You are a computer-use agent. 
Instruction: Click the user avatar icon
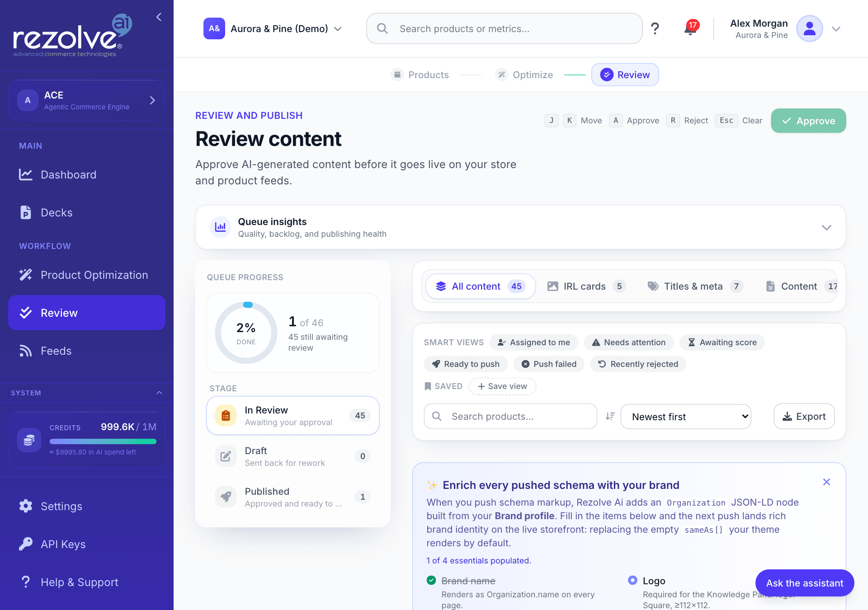click(x=809, y=28)
